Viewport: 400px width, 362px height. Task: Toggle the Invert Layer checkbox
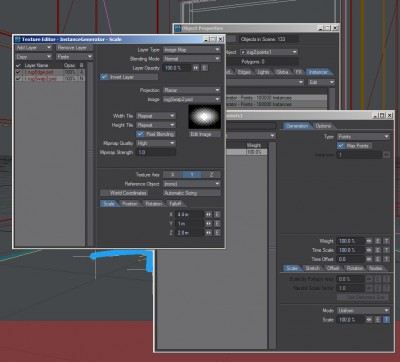pyautogui.click(x=104, y=77)
